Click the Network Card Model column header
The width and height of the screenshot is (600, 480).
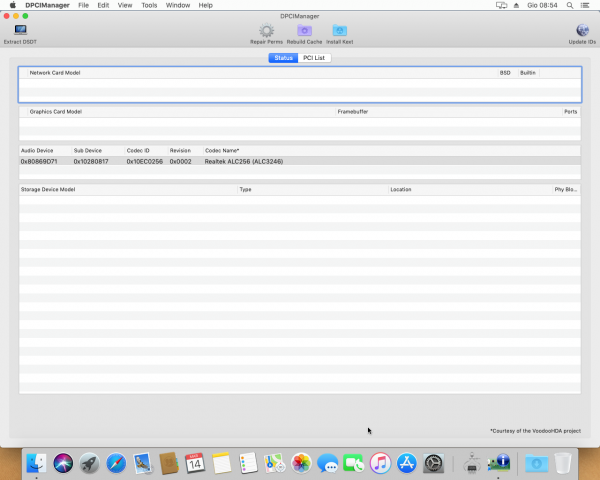tap(55, 73)
